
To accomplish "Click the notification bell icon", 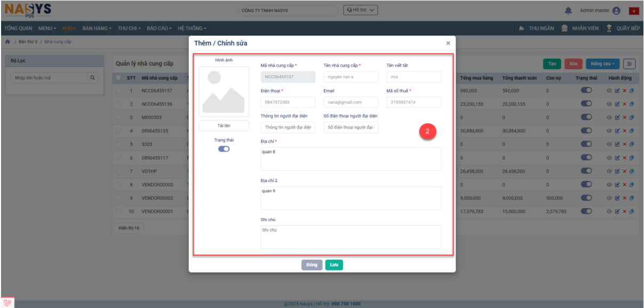I will point(568,11).
